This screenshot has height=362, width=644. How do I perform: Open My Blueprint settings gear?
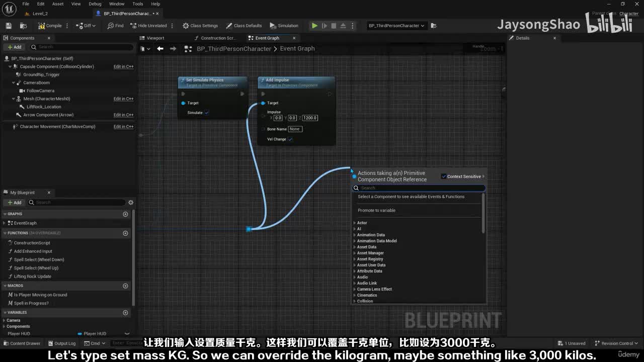click(x=131, y=202)
